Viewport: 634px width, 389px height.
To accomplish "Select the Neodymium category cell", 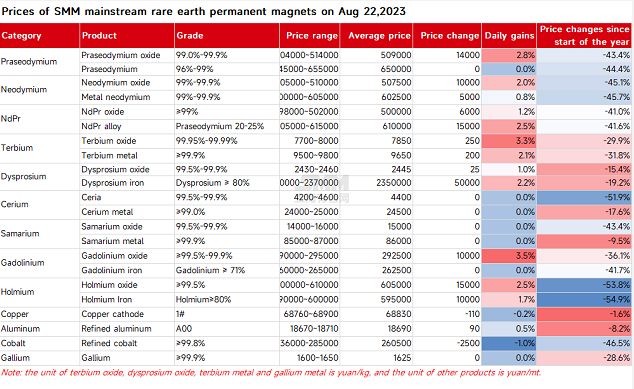I will [40, 90].
